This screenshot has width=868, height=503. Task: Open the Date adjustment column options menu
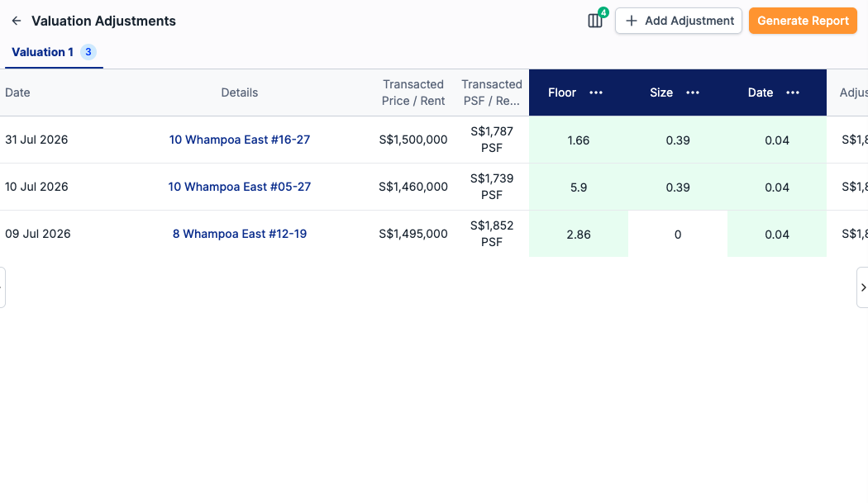[x=793, y=93]
